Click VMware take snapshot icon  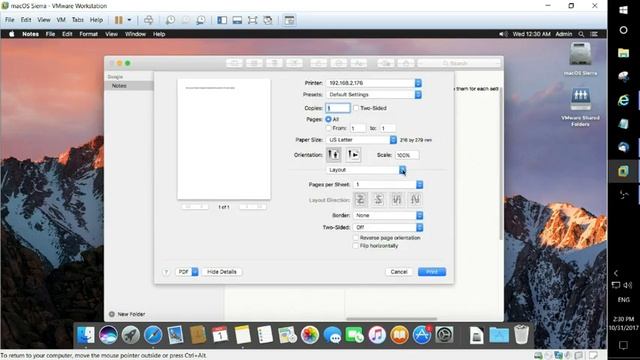(x=171, y=20)
